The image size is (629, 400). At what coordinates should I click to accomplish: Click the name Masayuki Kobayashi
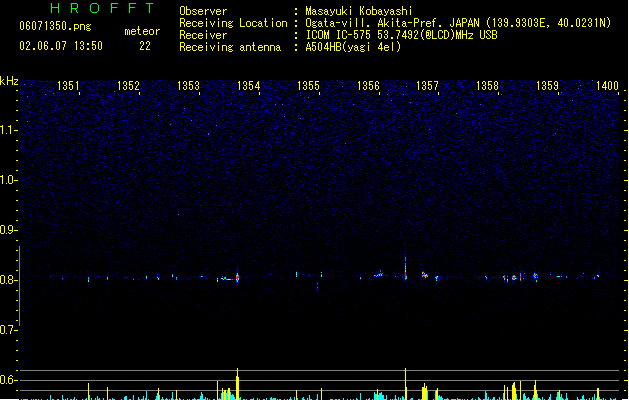[x=359, y=11]
